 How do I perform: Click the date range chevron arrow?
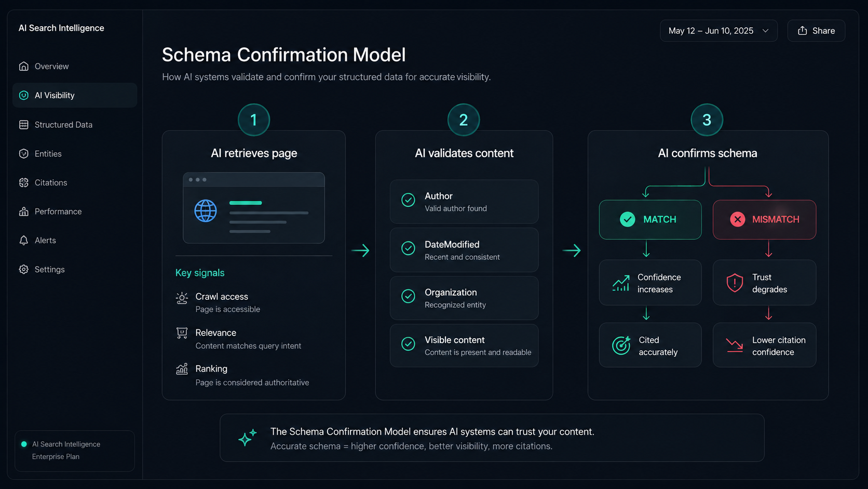[x=765, y=31]
